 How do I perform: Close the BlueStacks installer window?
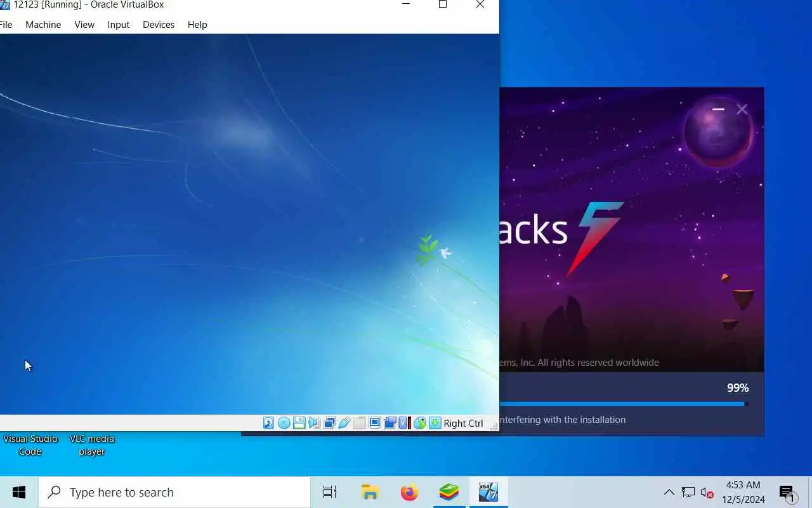coord(742,109)
